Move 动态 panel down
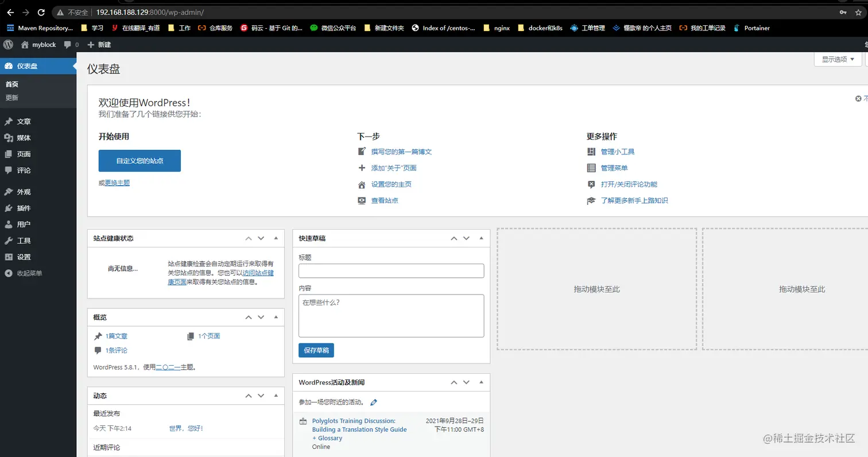Viewport: 868px width, 457px height. (261, 396)
